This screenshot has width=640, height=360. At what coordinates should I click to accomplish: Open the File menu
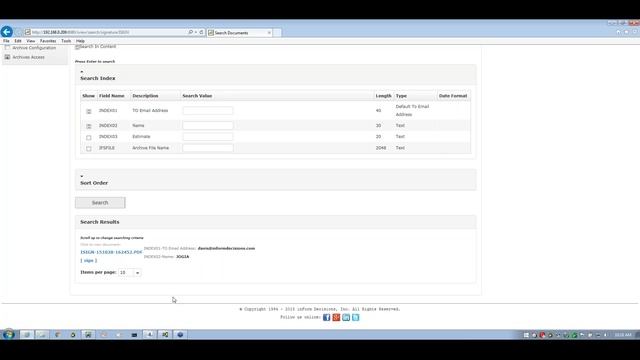click(6, 41)
